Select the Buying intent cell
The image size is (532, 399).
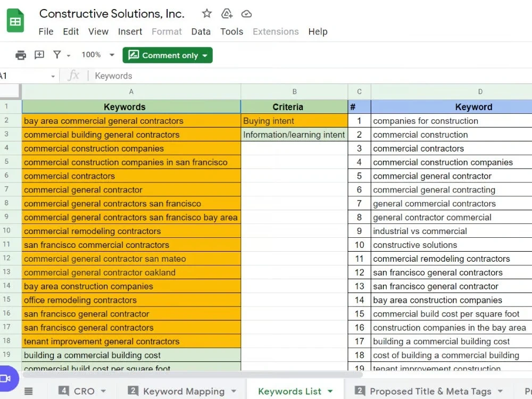coord(295,121)
